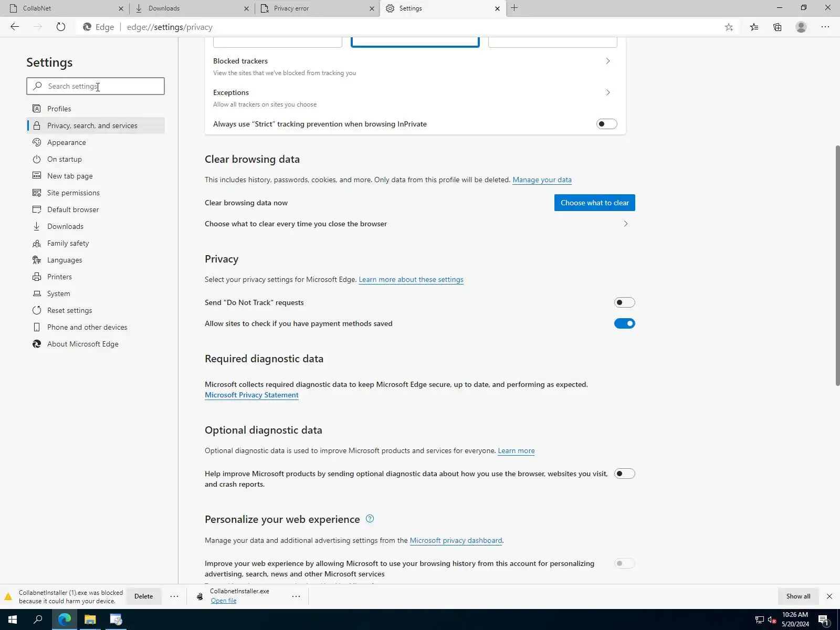Click the Languages icon
This screenshot has width=840, height=630.
click(37, 260)
